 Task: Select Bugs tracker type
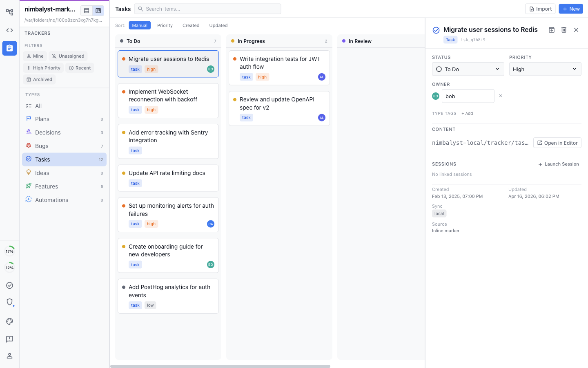click(x=64, y=146)
